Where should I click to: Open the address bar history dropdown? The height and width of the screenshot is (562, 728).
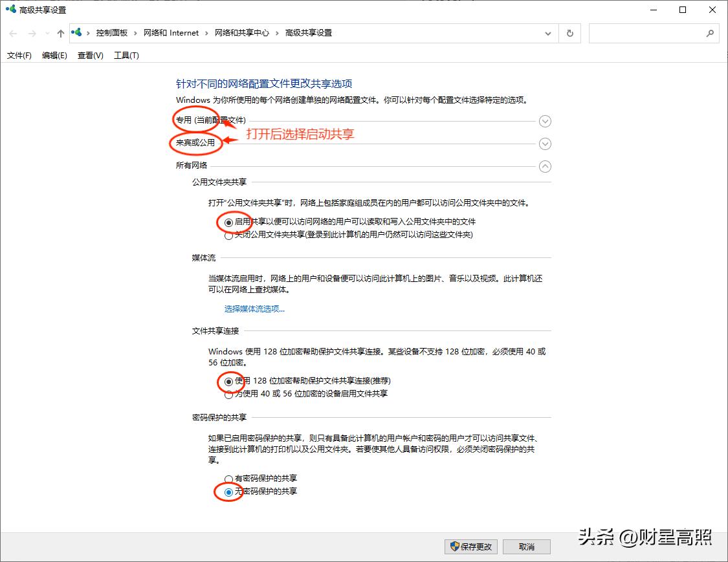click(x=548, y=32)
